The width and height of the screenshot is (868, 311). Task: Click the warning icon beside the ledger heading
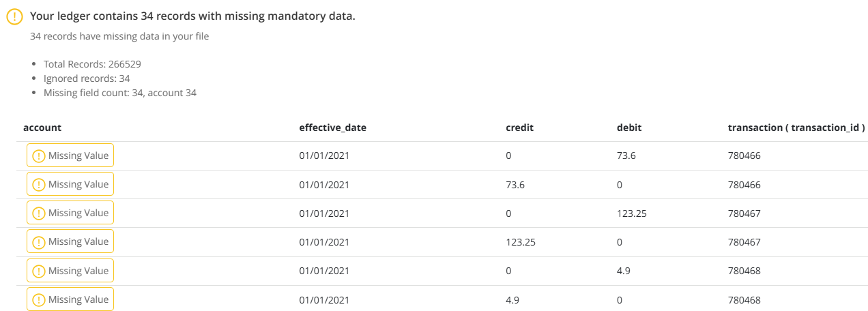tap(15, 17)
